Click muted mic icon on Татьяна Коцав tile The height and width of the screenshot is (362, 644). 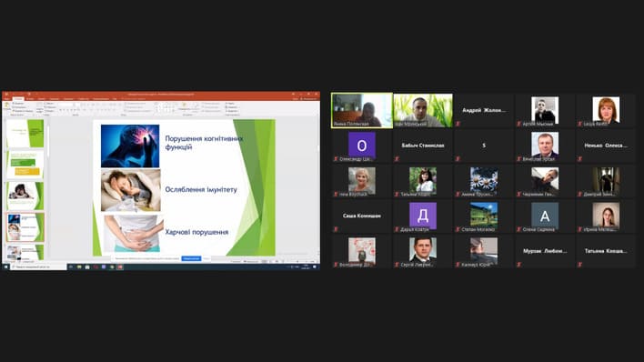tap(580, 265)
